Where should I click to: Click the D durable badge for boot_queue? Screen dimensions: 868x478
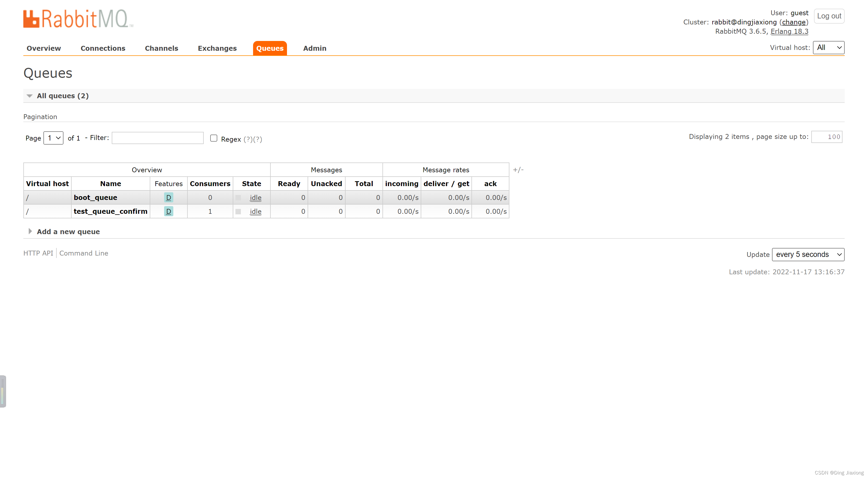(x=168, y=197)
